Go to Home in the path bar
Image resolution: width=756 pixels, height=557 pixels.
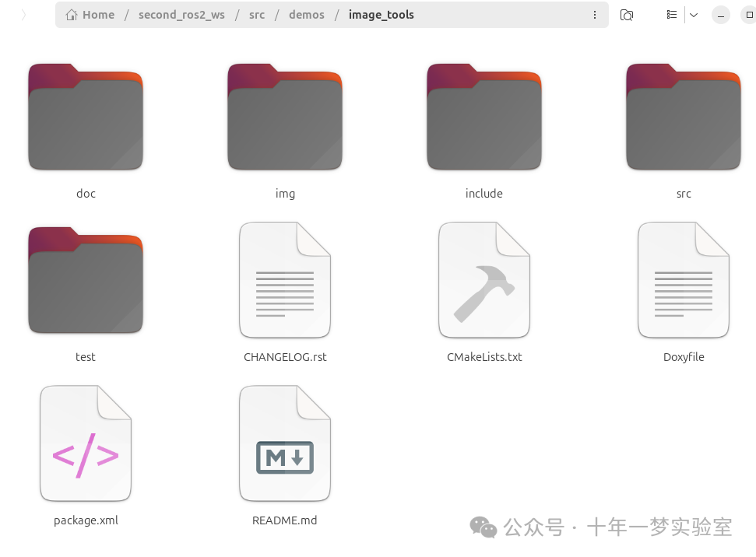[90, 15]
